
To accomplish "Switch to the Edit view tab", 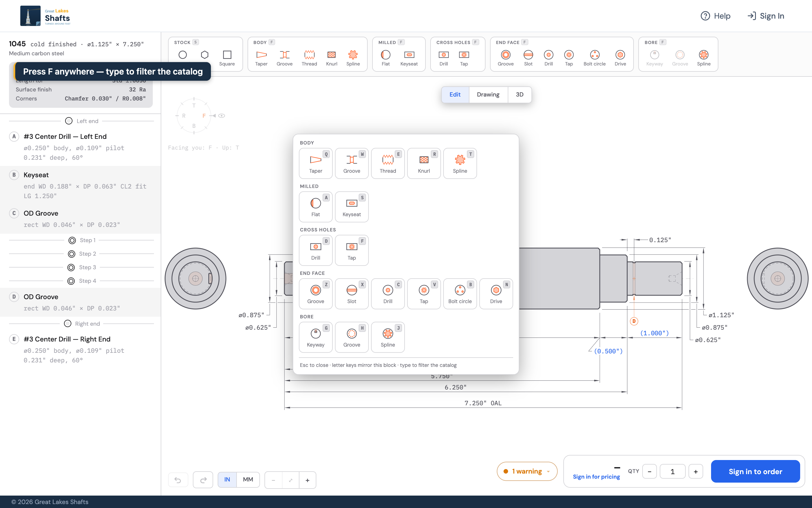I will point(455,95).
